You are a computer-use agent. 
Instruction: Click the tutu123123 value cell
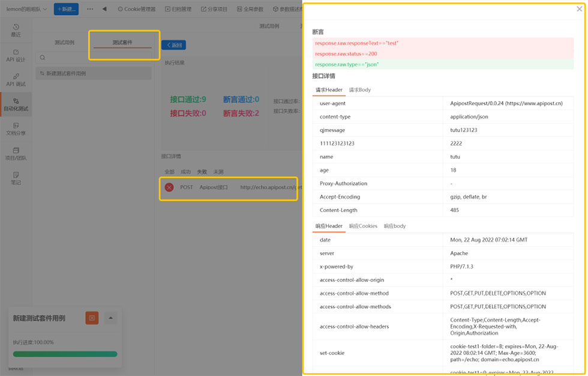coord(508,130)
